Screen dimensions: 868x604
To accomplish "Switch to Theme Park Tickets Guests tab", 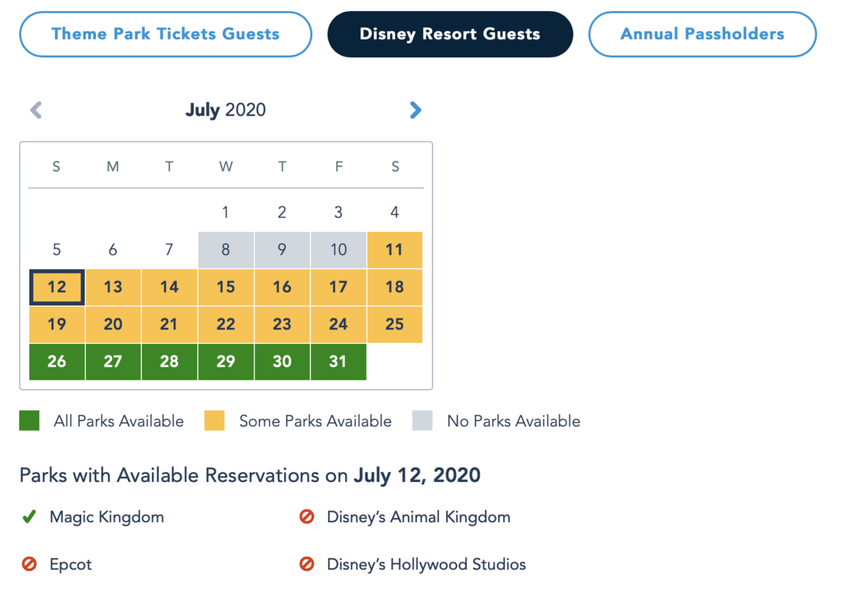I will point(165,35).
